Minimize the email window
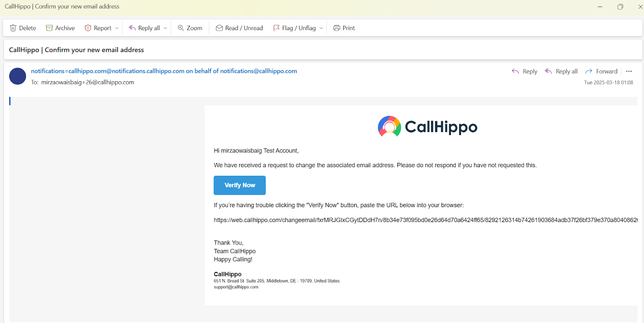The width and height of the screenshot is (644, 323). tap(600, 6)
